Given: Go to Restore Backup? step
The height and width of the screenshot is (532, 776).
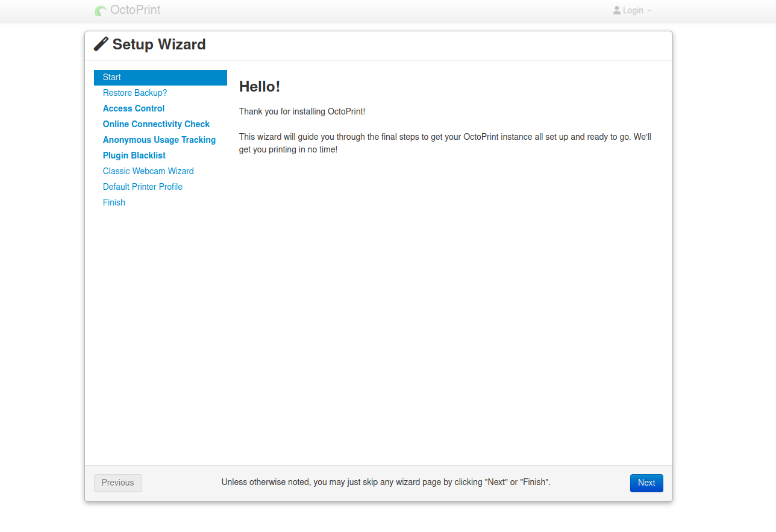Looking at the screenshot, I should [160, 93].
